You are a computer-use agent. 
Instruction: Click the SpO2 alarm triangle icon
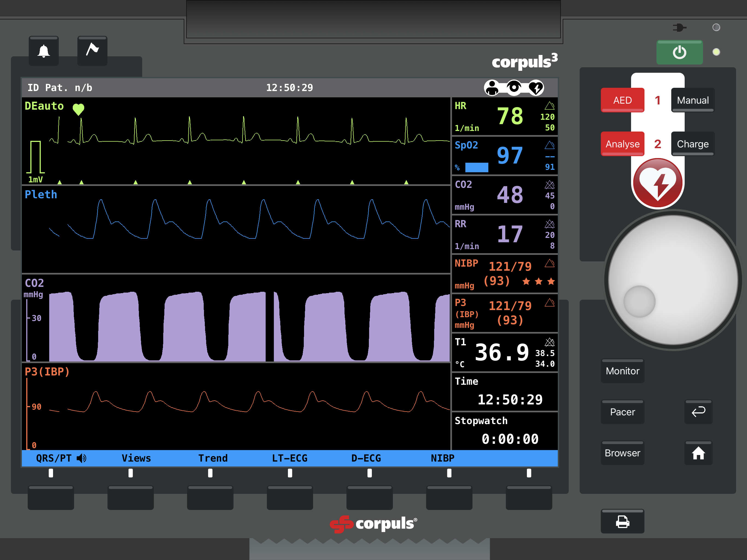coord(549,145)
